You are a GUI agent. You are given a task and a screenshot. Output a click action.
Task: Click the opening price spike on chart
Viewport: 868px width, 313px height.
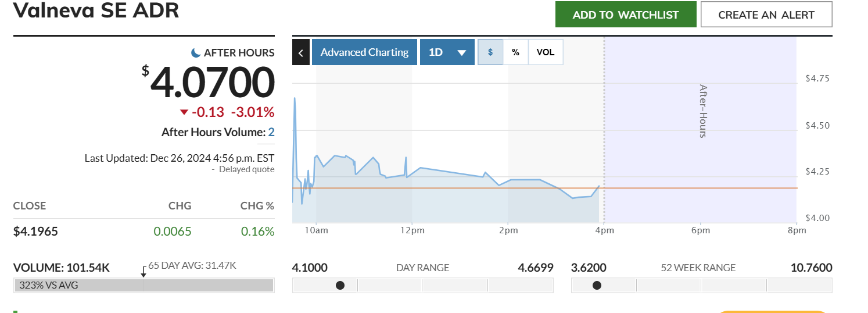[295, 99]
